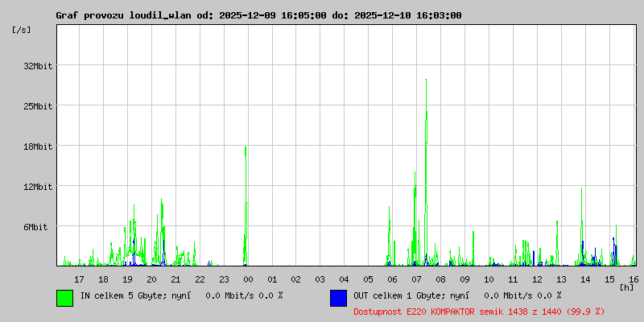This screenshot has height=322, width=644.
Task: Click the hour label 12 on x-axis
Action: coord(537,279)
